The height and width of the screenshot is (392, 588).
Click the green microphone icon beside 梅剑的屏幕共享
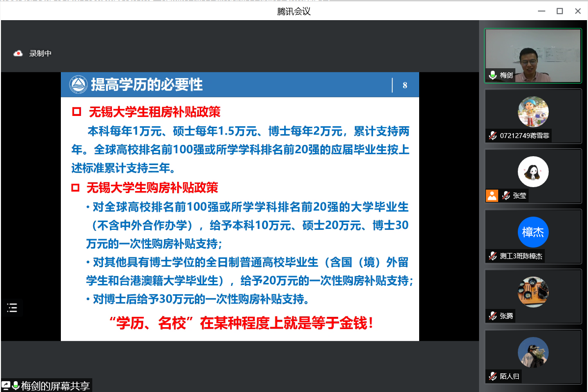tap(16, 386)
